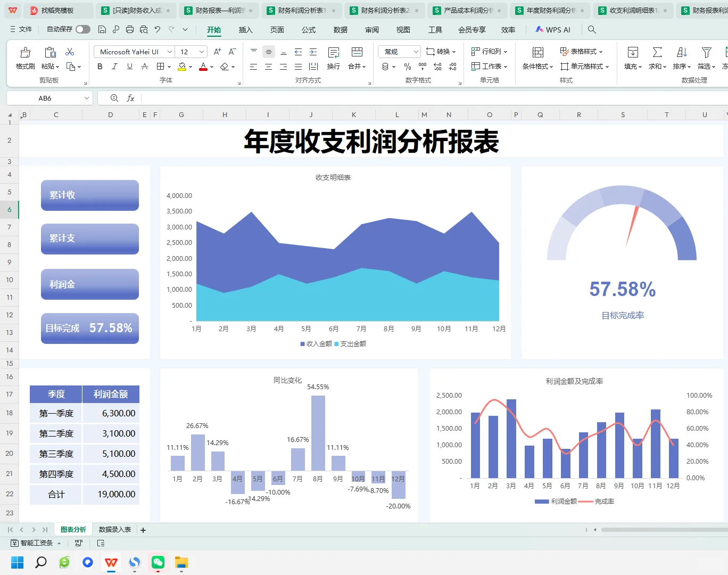The image size is (728, 575).
Task: Decrease font size with A- icon
Action: (x=232, y=52)
